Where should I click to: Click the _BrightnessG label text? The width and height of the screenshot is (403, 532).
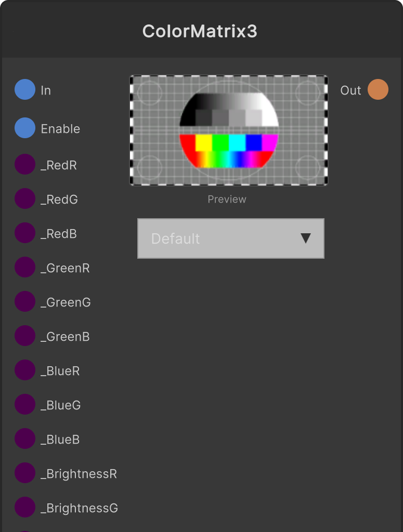coord(80,508)
